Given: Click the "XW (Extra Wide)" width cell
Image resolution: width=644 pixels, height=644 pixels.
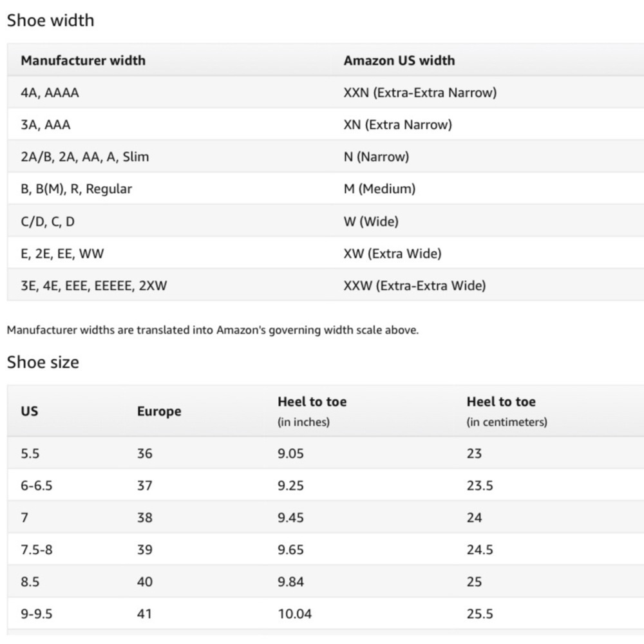Looking at the screenshot, I should (x=392, y=254).
